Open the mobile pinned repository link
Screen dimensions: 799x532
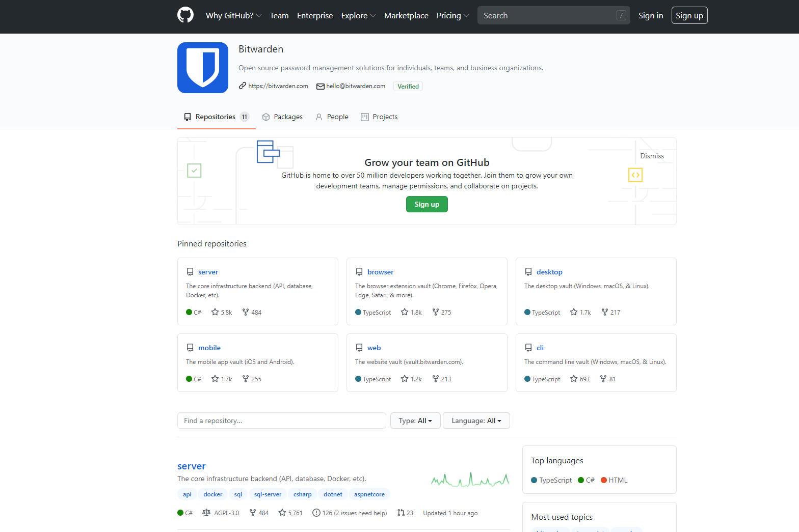tap(209, 348)
